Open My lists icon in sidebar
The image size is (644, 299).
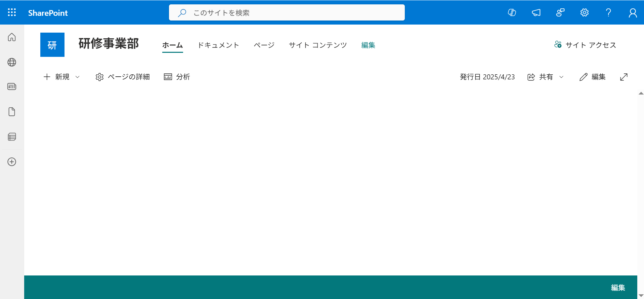click(12, 137)
